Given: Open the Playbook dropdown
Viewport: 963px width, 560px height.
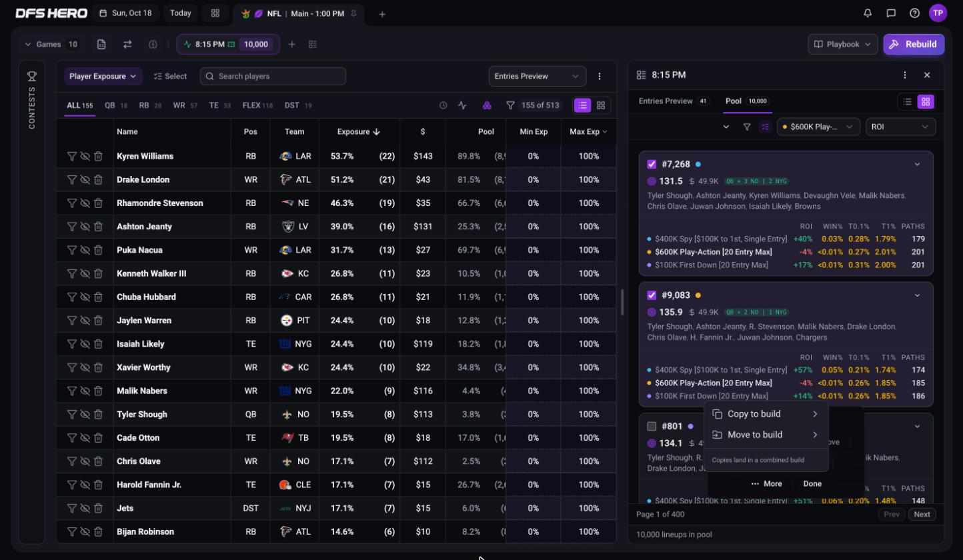Looking at the screenshot, I should [842, 44].
